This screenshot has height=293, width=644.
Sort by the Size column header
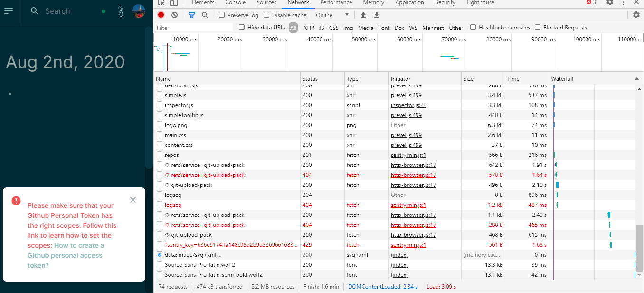coord(483,78)
